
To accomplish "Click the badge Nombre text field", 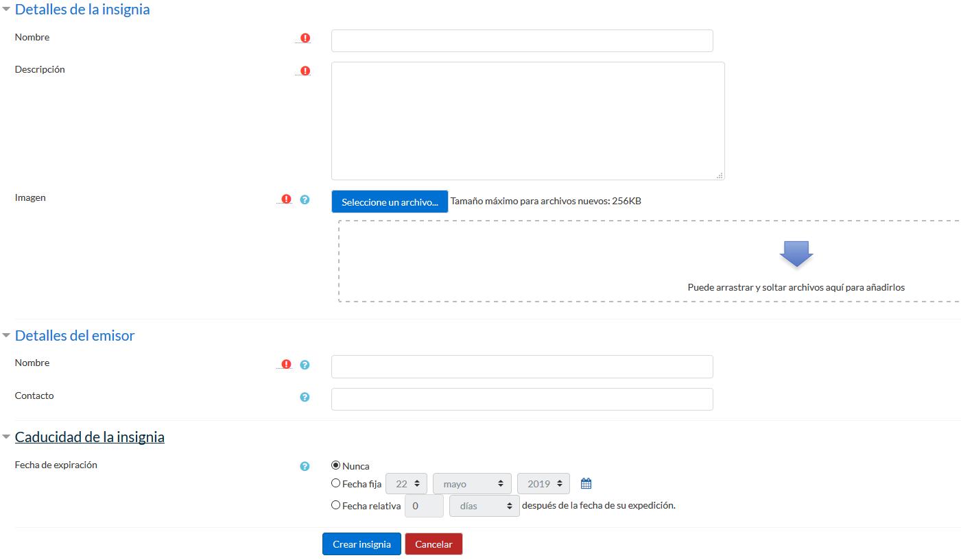I will tap(522, 40).
